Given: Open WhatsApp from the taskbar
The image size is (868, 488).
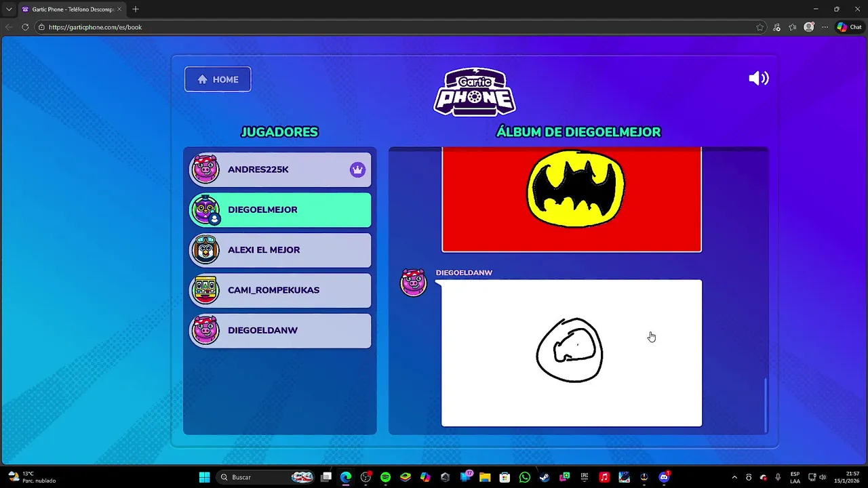Looking at the screenshot, I should pyautogui.click(x=524, y=477).
